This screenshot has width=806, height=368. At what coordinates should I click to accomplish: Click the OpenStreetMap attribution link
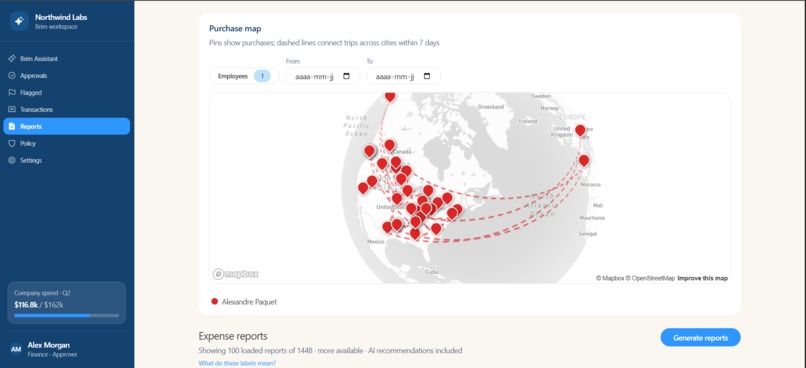(650, 278)
